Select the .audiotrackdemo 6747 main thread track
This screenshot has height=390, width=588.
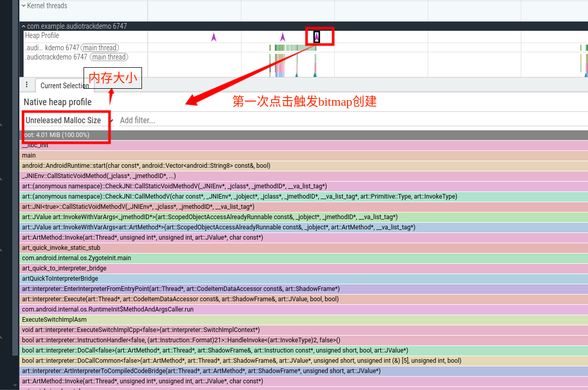[x=76, y=57]
